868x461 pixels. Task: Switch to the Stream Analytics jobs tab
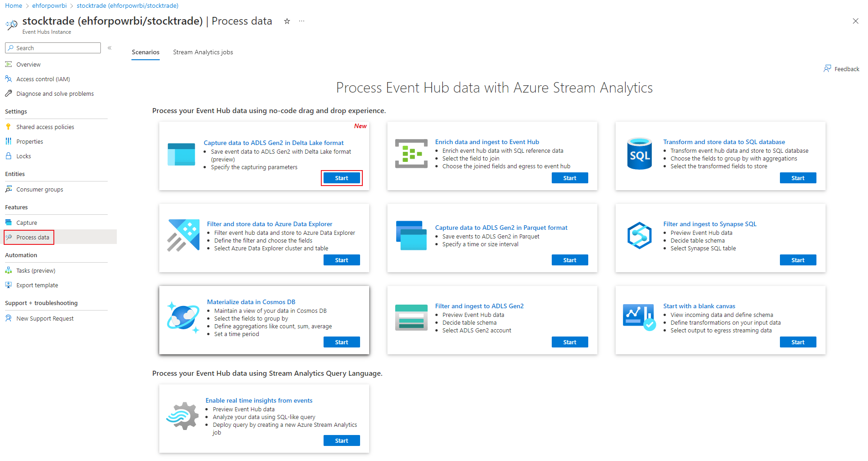[x=203, y=52]
